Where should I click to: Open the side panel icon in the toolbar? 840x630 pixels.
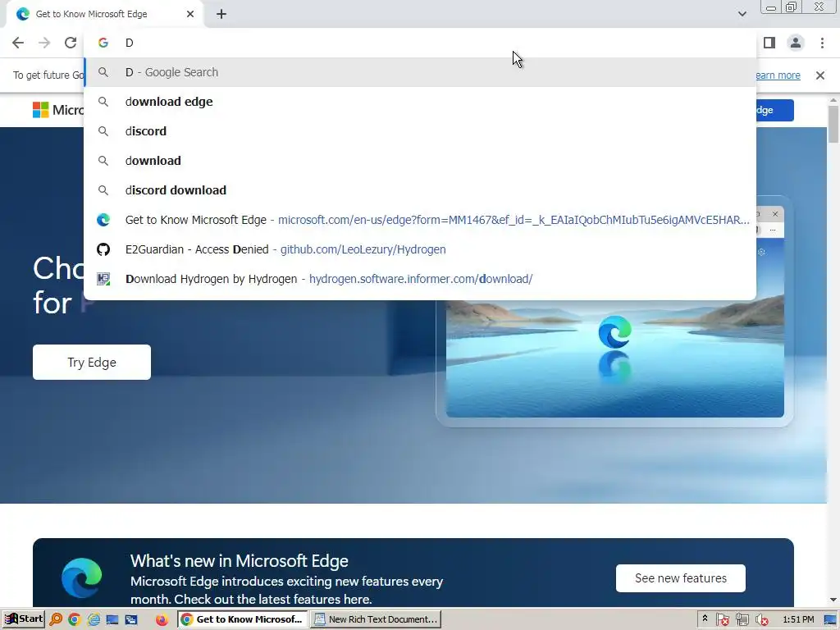coord(769,43)
